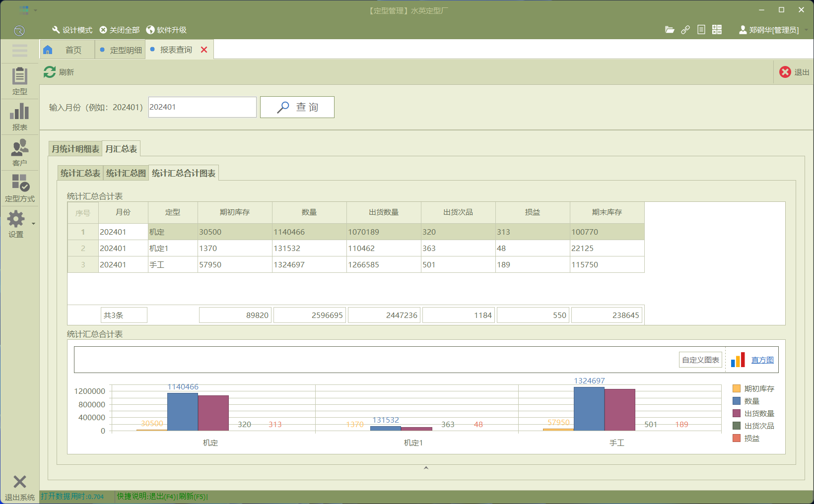Select the 手工 row cell

(x=173, y=264)
